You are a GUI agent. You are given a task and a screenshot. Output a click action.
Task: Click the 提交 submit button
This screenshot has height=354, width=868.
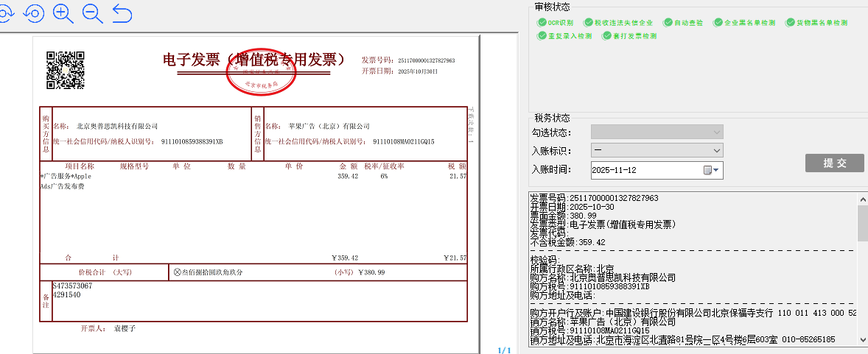(x=834, y=163)
